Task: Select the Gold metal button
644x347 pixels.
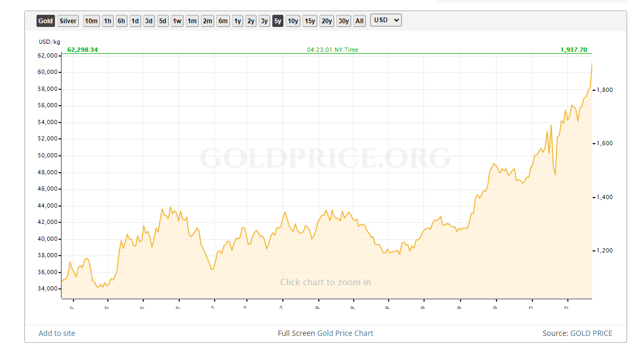Action: [45, 21]
